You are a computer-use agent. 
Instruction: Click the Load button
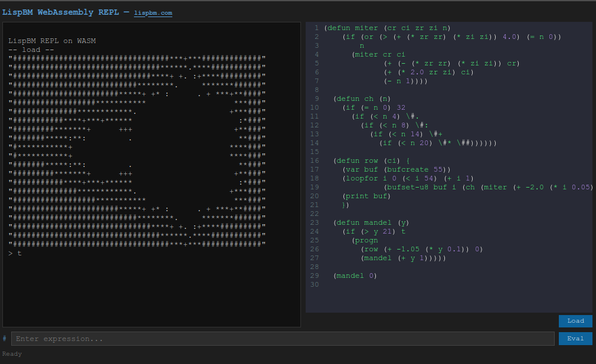[575, 321]
